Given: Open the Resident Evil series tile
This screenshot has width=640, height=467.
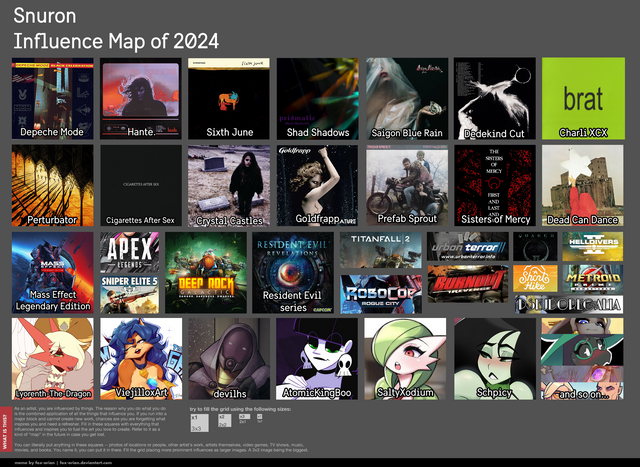Looking at the screenshot, I should click(x=293, y=273).
